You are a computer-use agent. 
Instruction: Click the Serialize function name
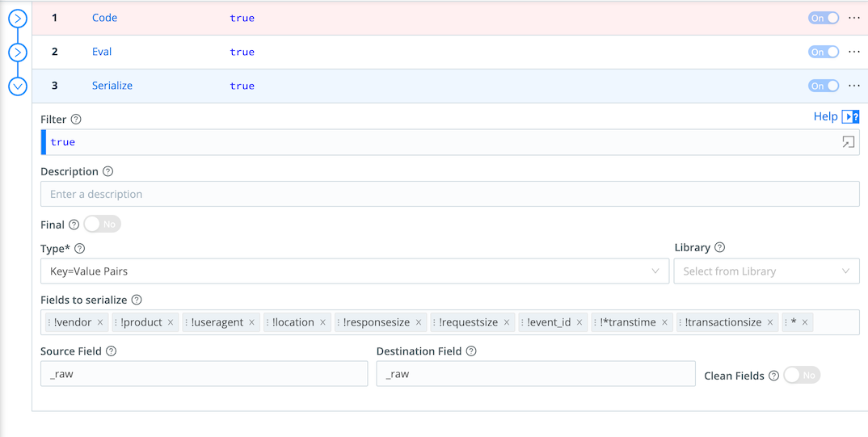coord(112,86)
